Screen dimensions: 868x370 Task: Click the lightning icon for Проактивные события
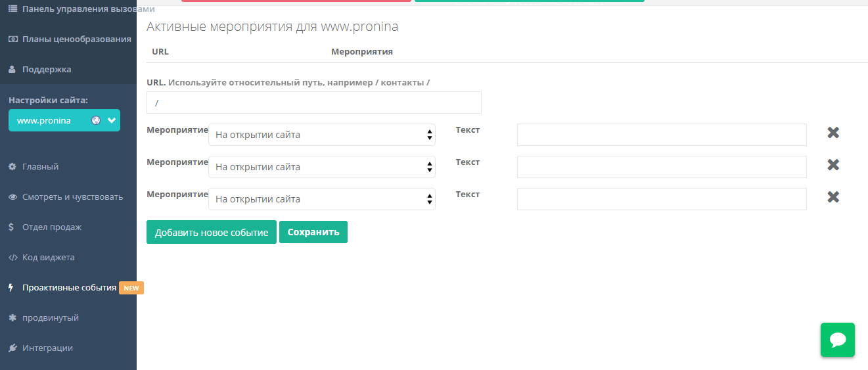(x=11, y=288)
